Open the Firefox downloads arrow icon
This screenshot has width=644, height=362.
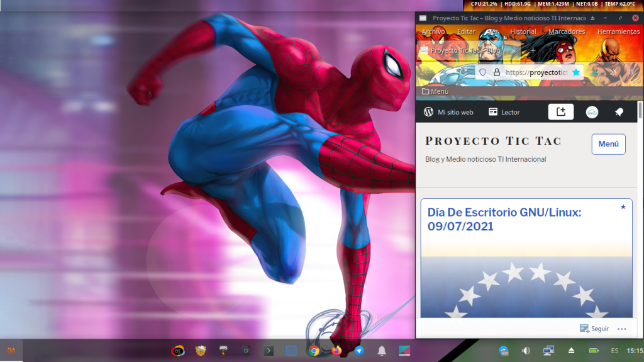[593, 72]
